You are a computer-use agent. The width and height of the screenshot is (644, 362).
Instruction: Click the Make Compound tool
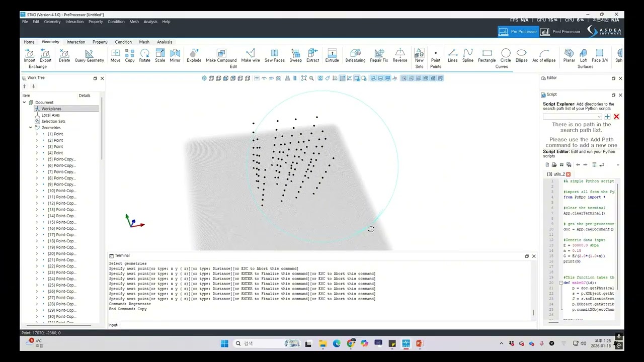[221, 55]
